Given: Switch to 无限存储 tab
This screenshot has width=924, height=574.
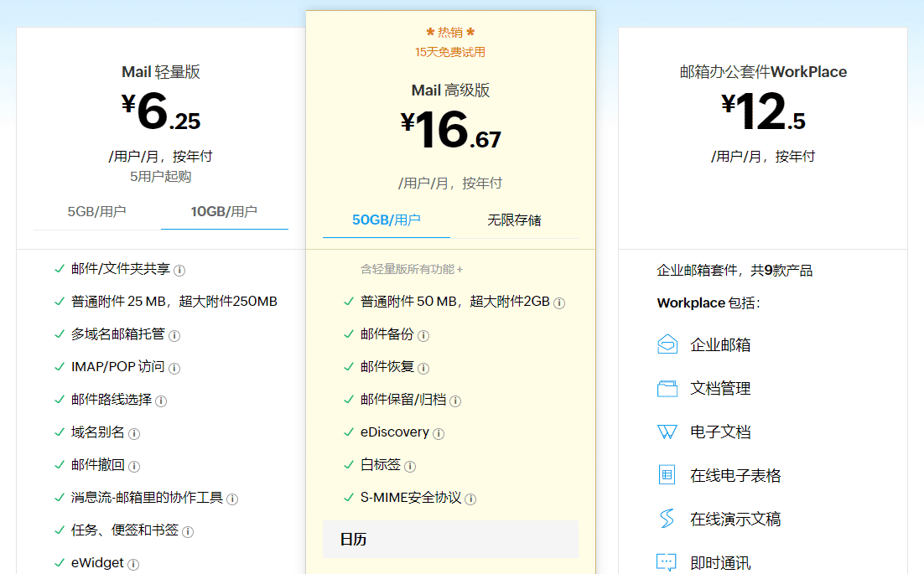Looking at the screenshot, I should 514,220.
